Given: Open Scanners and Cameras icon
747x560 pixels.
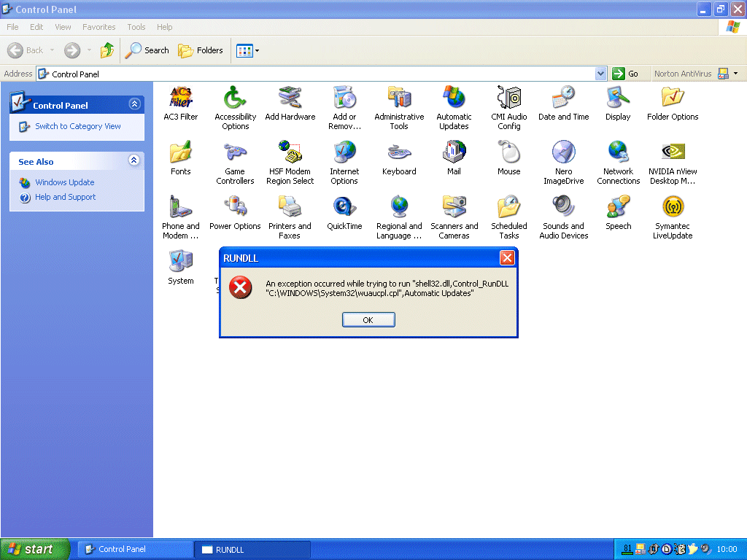Looking at the screenshot, I should (454, 207).
